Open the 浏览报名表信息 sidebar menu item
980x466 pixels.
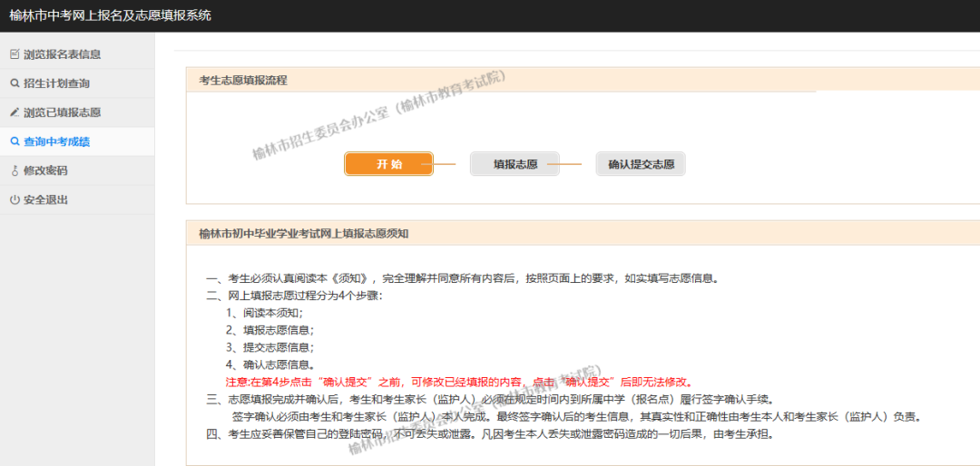tap(62, 54)
